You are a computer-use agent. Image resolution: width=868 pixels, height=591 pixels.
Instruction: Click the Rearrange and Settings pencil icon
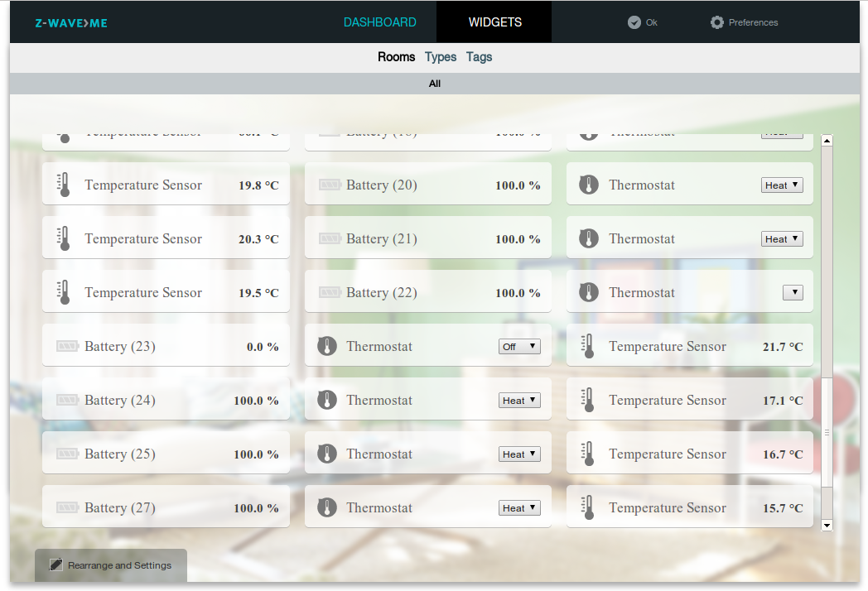(x=56, y=565)
